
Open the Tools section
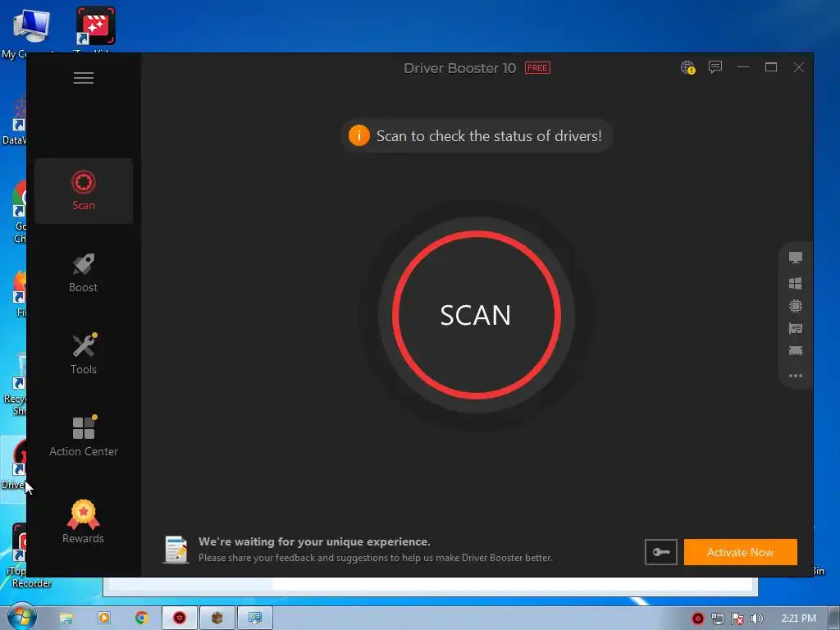click(84, 354)
